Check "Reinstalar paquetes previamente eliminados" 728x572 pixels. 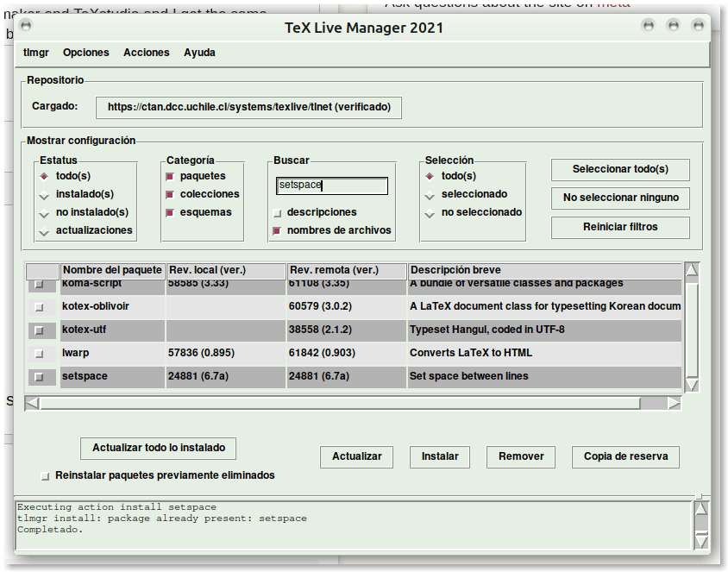(44, 475)
